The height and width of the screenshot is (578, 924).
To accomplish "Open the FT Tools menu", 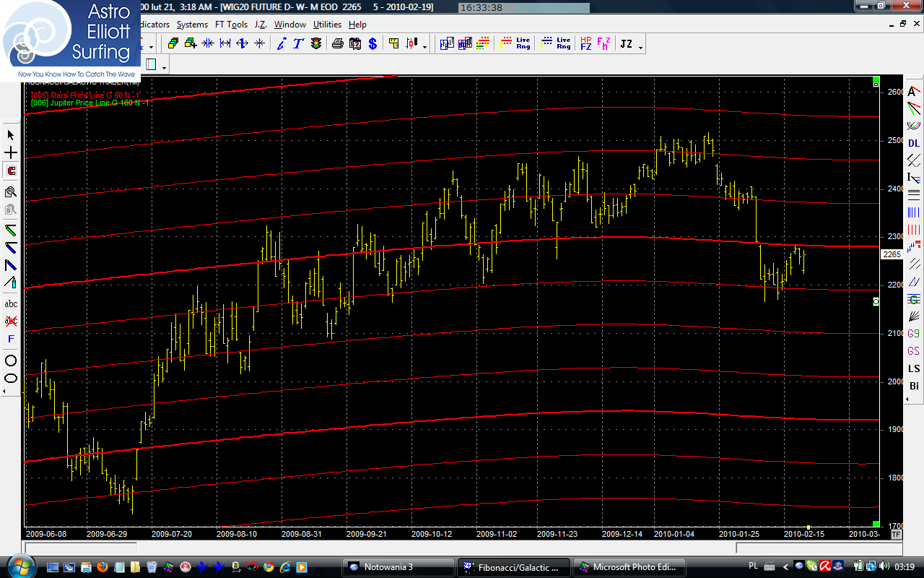I will (x=231, y=25).
